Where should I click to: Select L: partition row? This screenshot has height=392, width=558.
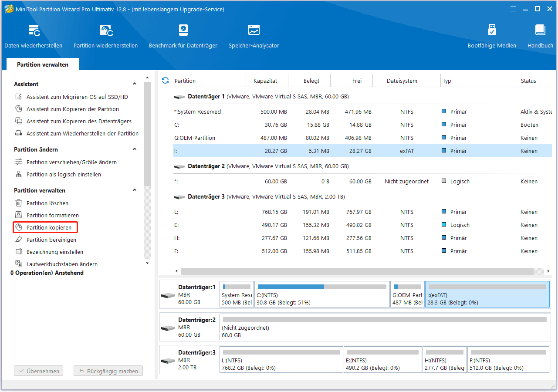tap(362, 212)
